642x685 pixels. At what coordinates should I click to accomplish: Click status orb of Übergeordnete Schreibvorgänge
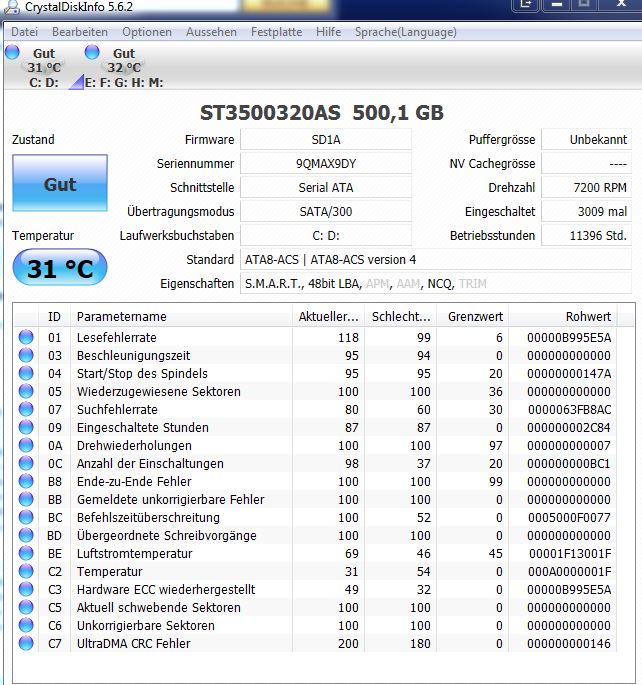click(x=26, y=535)
